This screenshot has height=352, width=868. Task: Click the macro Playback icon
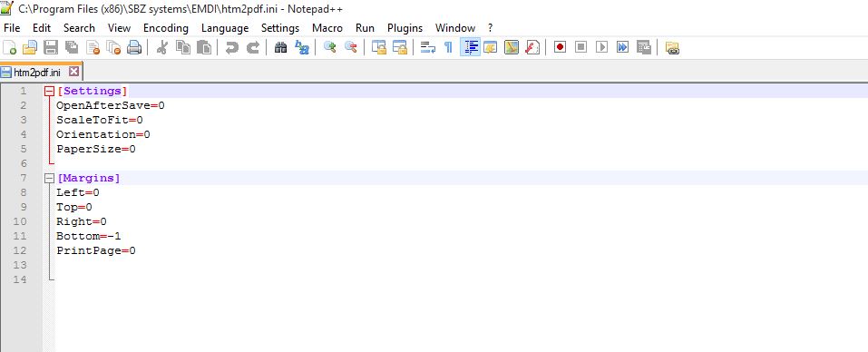(x=601, y=47)
